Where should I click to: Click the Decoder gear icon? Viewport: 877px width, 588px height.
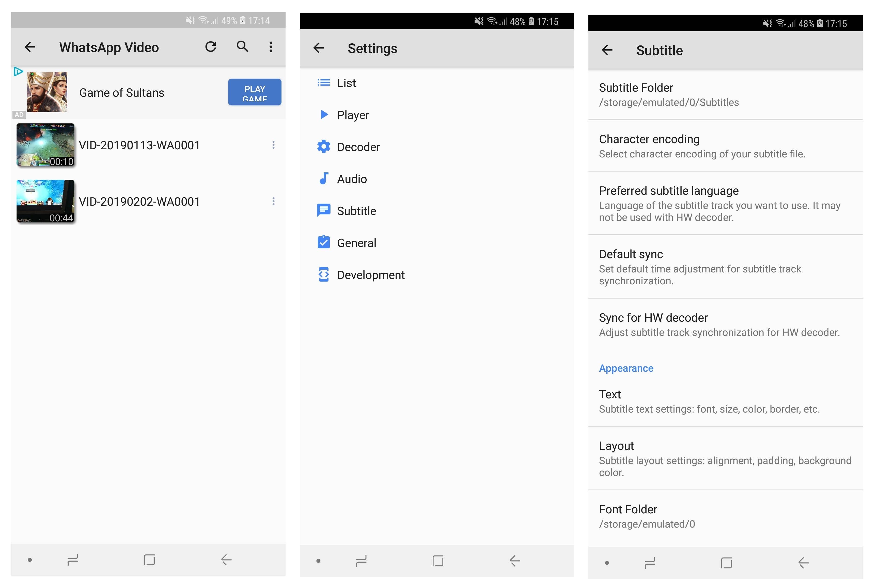click(x=323, y=147)
